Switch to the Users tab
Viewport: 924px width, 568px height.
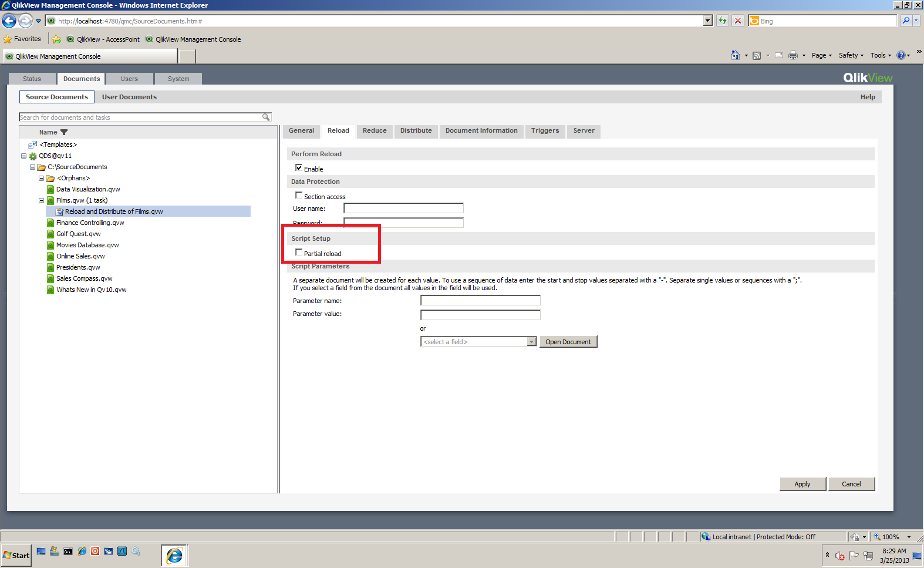click(x=129, y=79)
